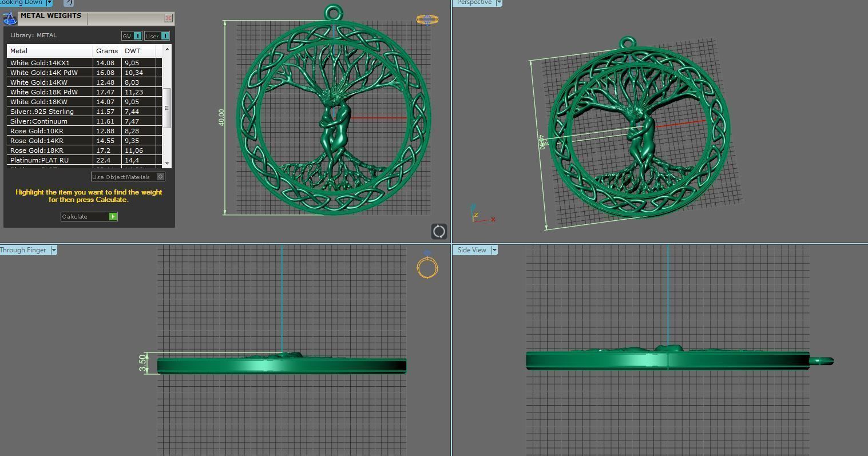The height and width of the screenshot is (456, 868).
Task: Select the Looking Down viewport label
Action: [x=22, y=2]
